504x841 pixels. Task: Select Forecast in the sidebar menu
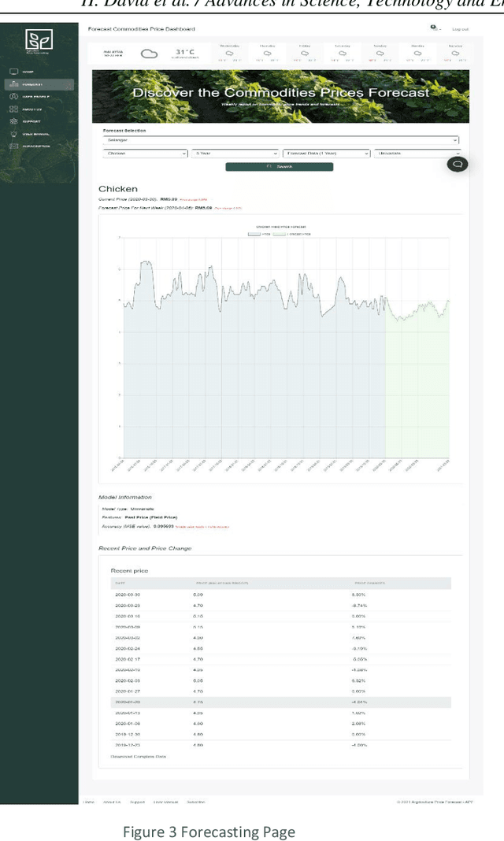35,84
